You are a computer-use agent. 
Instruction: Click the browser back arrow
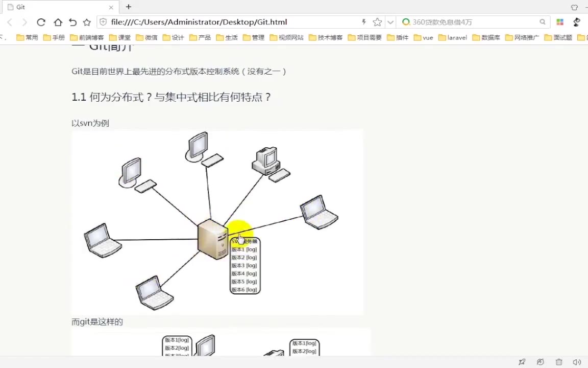pos(10,22)
